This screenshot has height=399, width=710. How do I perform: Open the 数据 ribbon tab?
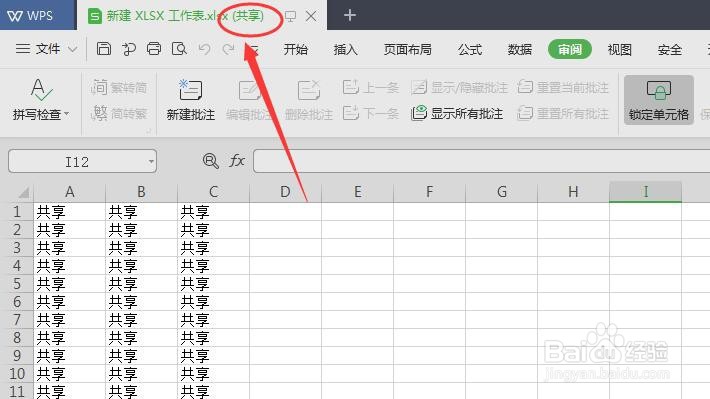point(520,49)
